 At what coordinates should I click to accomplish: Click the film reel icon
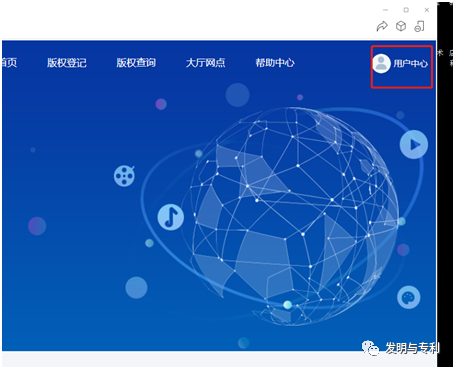[124, 176]
